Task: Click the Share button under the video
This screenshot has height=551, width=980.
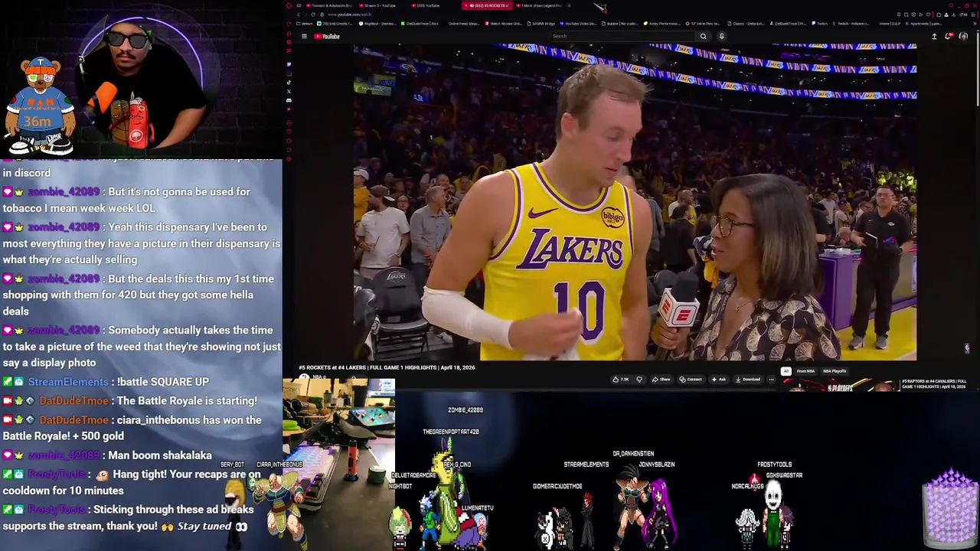Action: pos(661,379)
